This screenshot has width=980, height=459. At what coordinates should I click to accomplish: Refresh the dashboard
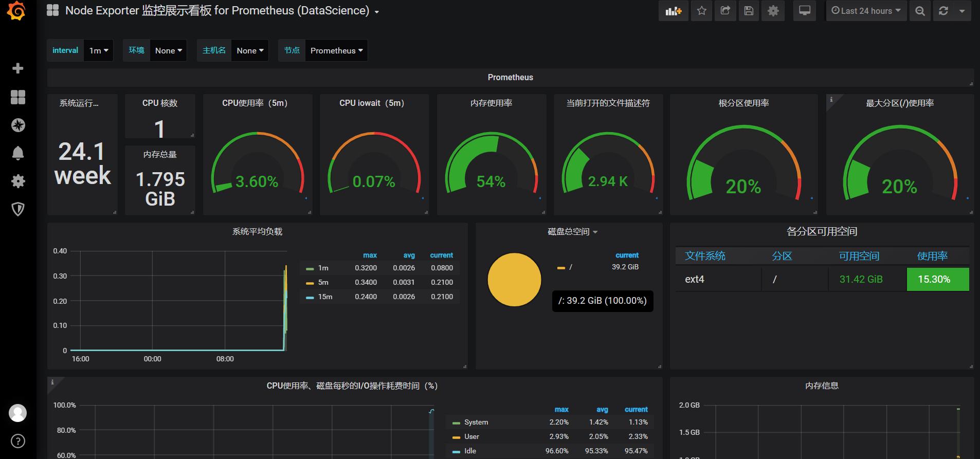pos(943,11)
